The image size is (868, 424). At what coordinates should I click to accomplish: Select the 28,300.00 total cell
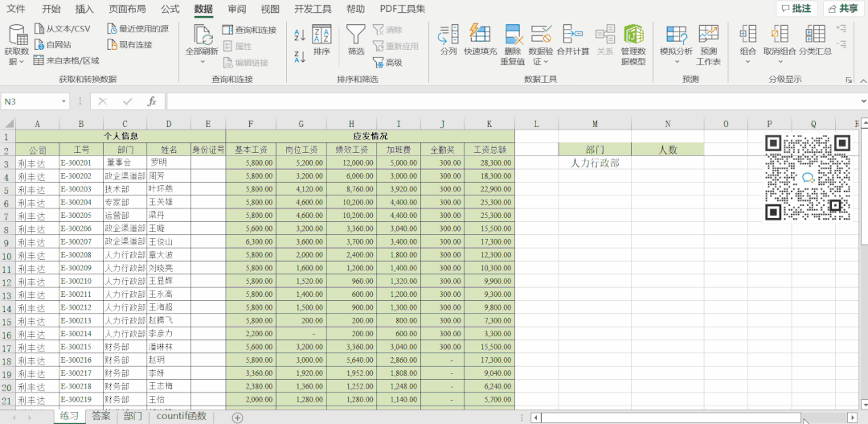point(489,163)
